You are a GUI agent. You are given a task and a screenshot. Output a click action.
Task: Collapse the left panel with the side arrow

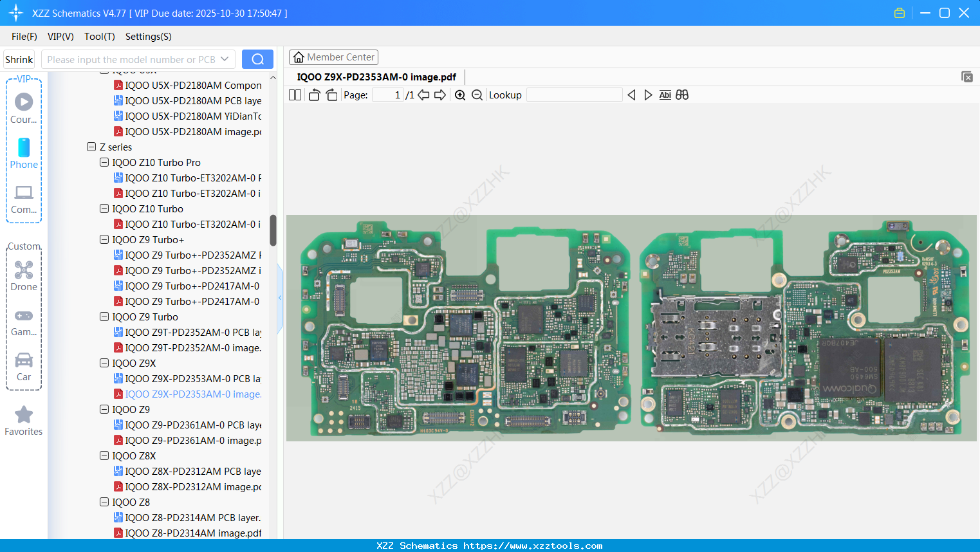[x=280, y=297]
